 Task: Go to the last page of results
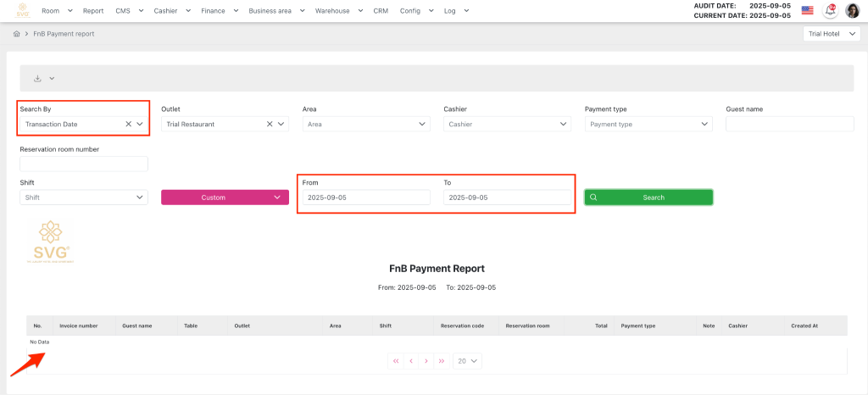(441, 361)
